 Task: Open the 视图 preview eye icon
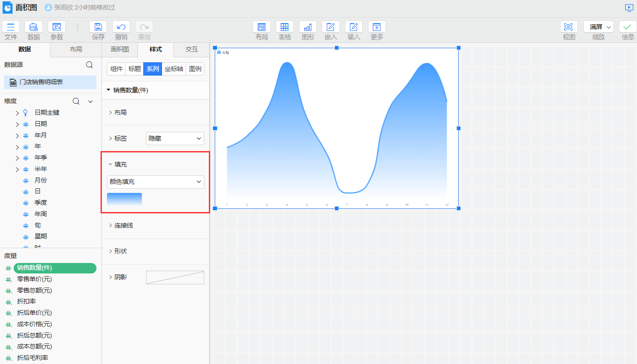click(569, 27)
